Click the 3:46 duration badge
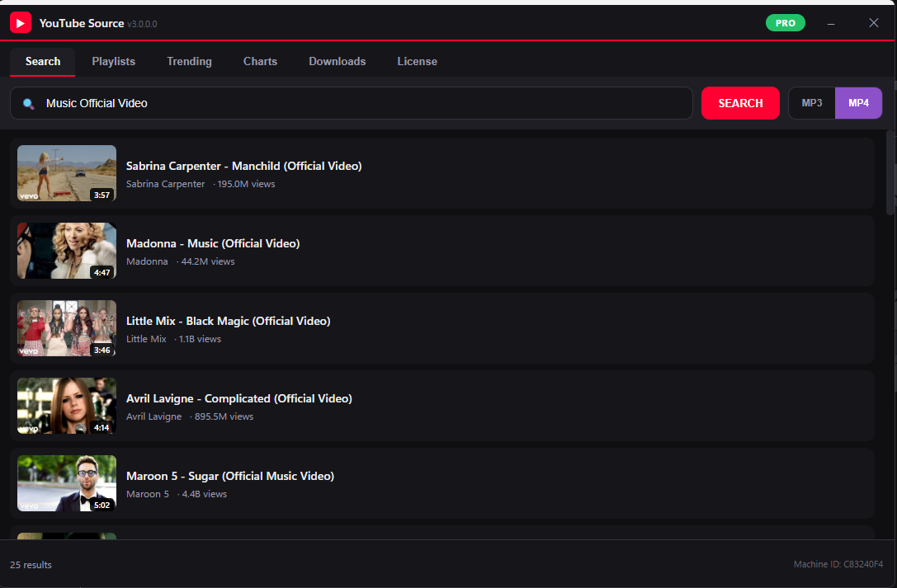The width and height of the screenshot is (897, 588). pyautogui.click(x=102, y=350)
